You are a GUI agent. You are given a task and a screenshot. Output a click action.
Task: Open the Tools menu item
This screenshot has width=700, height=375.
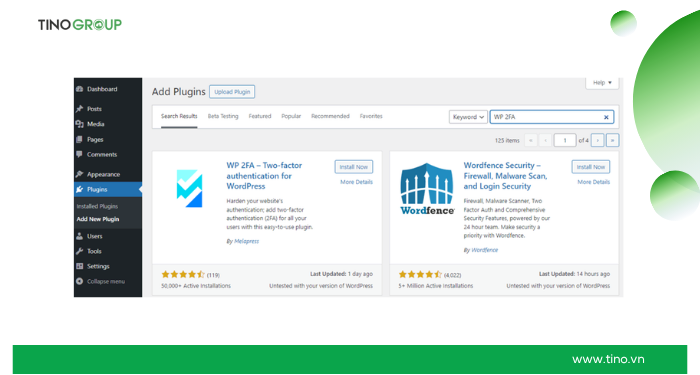coord(108,251)
